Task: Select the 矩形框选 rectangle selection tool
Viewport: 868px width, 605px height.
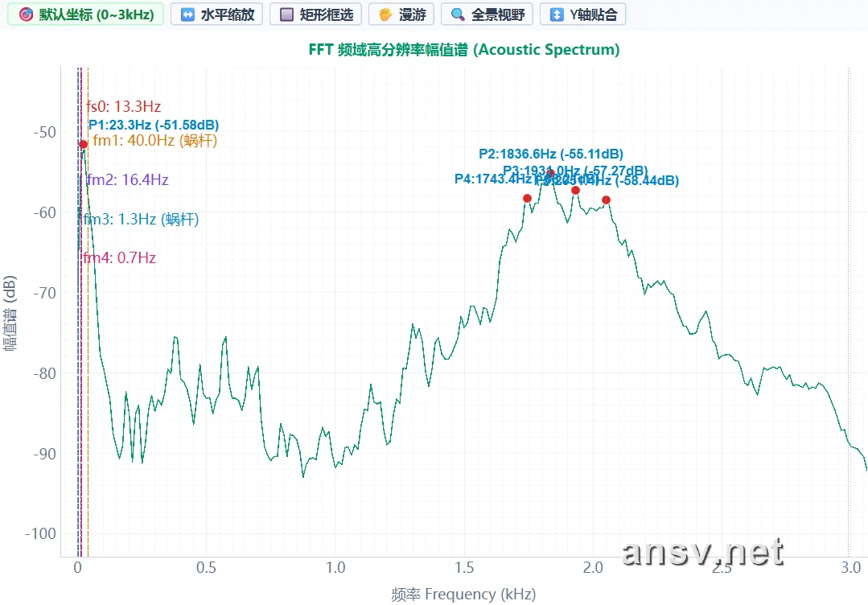Action: tap(315, 14)
